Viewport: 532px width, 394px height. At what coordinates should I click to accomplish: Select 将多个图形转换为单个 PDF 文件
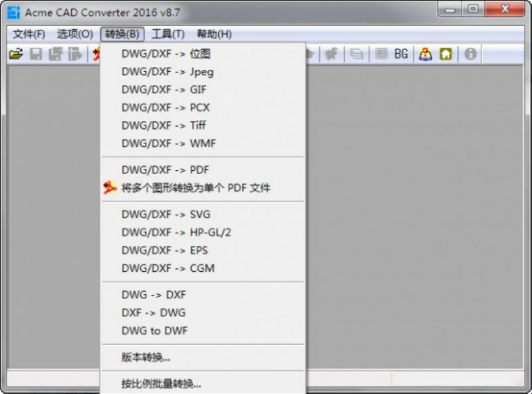203,188
